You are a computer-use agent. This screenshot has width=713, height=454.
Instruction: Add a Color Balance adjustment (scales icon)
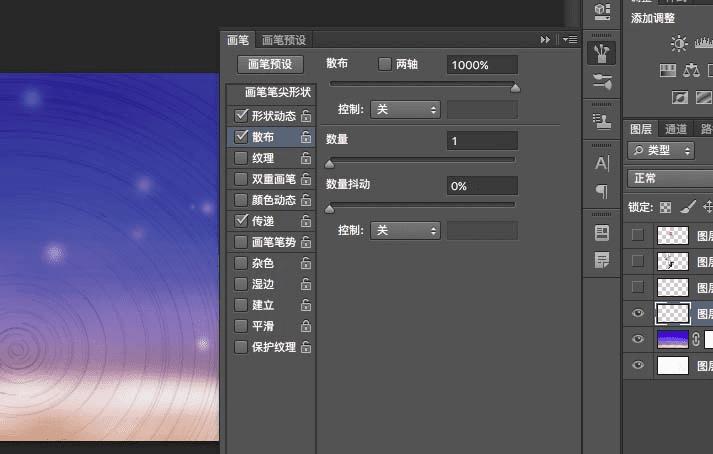[692, 70]
